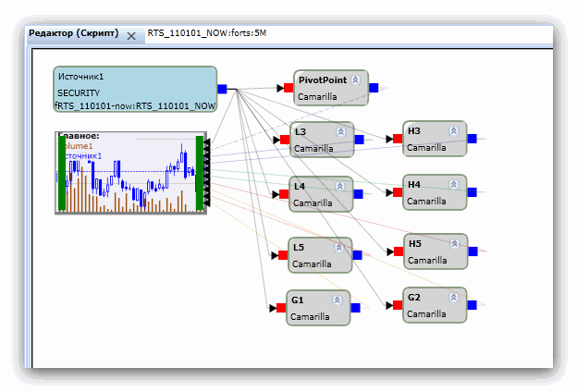Select the Источник1 SECURITY source block

coord(134,89)
